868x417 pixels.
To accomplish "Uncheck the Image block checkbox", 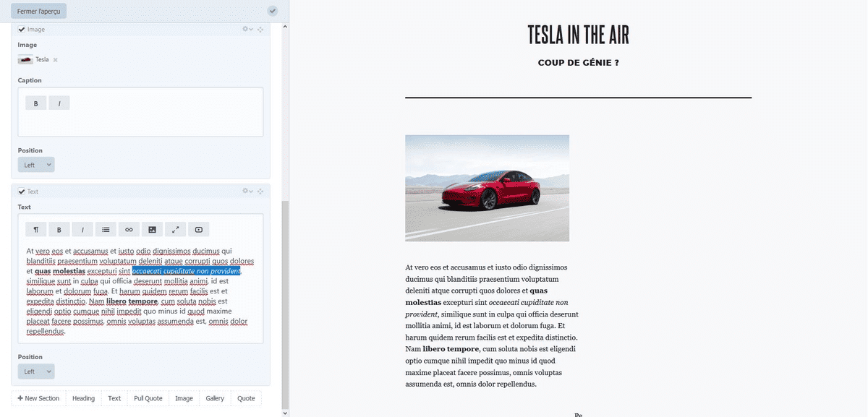I will pos(22,29).
